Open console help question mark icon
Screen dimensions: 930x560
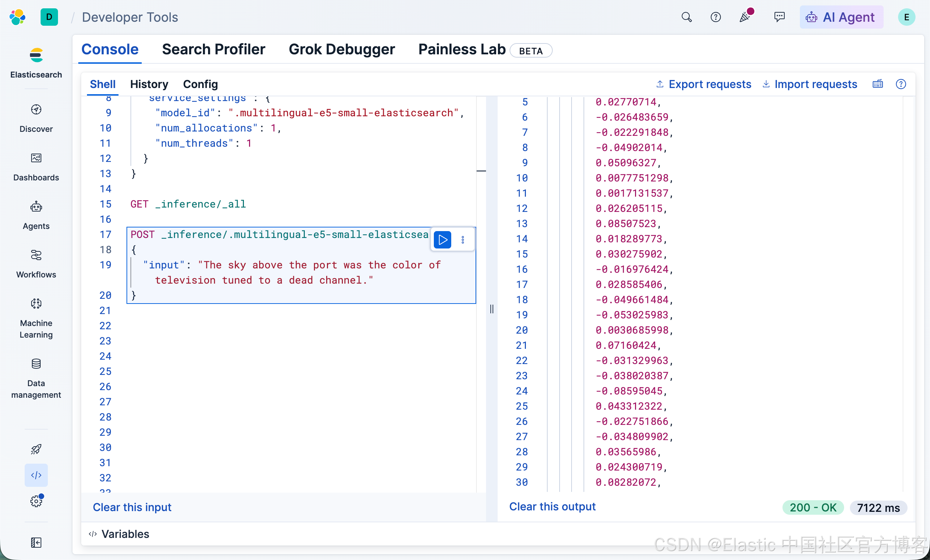pos(901,84)
